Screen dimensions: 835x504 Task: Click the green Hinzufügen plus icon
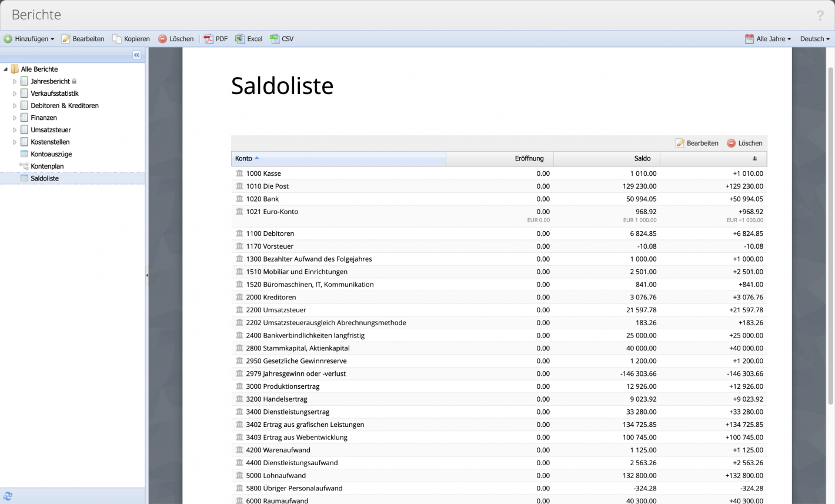pyautogui.click(x=8, y=39)
